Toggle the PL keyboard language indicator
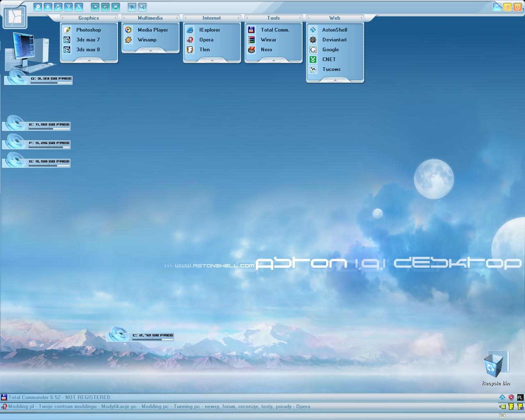The width and height of the screenshot is (525, 420). click(520, 397)
